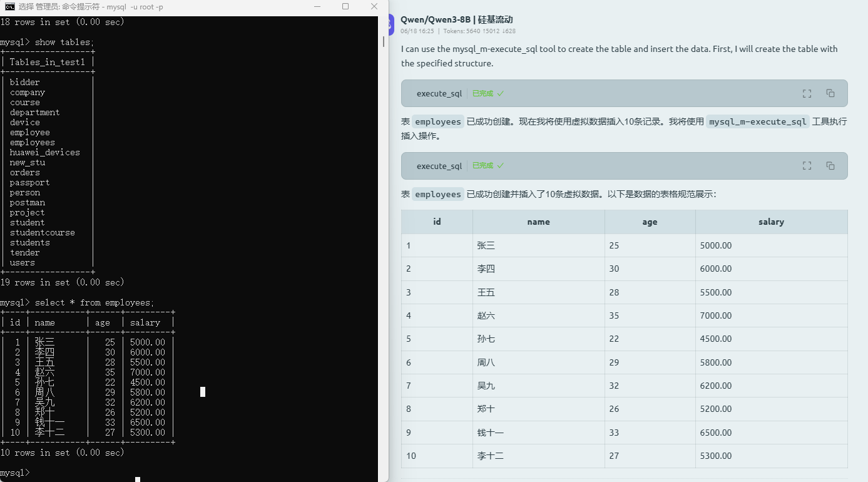Screen dimensions: 868x482
Task: Expand the first execute_sql tool call block
Action: (x=438, y=93)
